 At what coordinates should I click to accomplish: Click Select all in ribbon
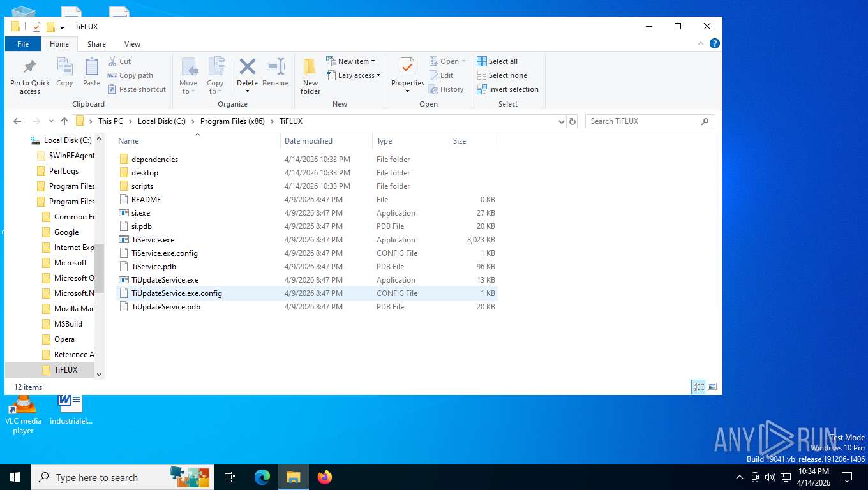coord(497,61)
